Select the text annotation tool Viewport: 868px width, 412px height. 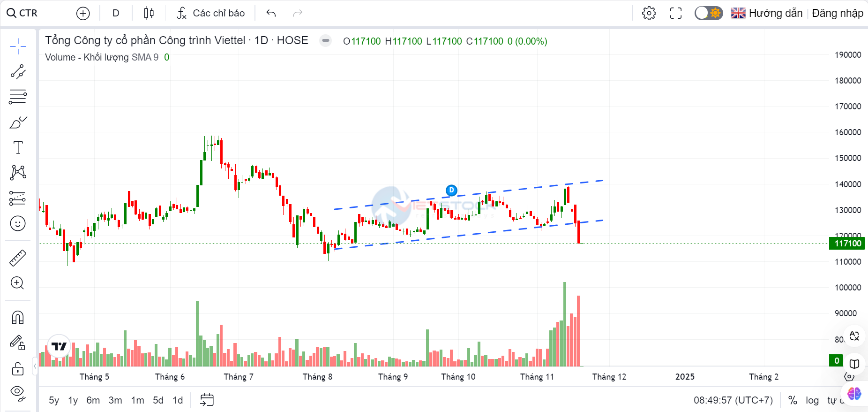pyautogui.click(x=18, y=147)
